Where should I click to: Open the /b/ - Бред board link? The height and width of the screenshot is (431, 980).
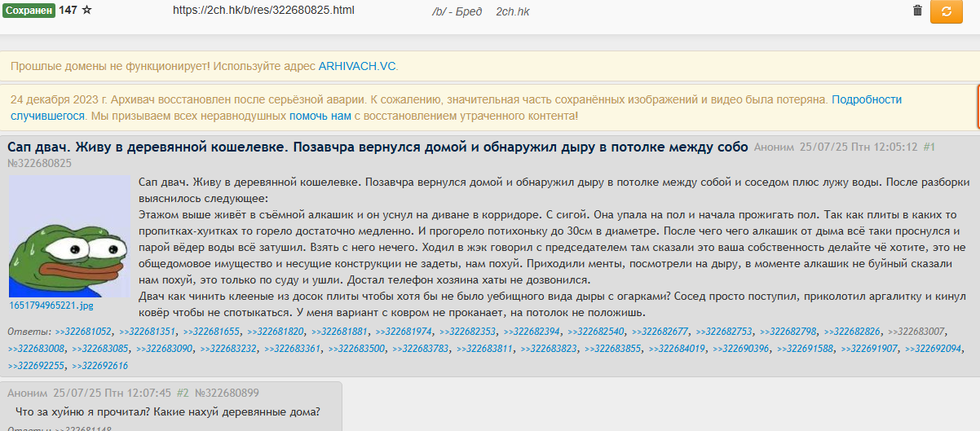(457, 12)
